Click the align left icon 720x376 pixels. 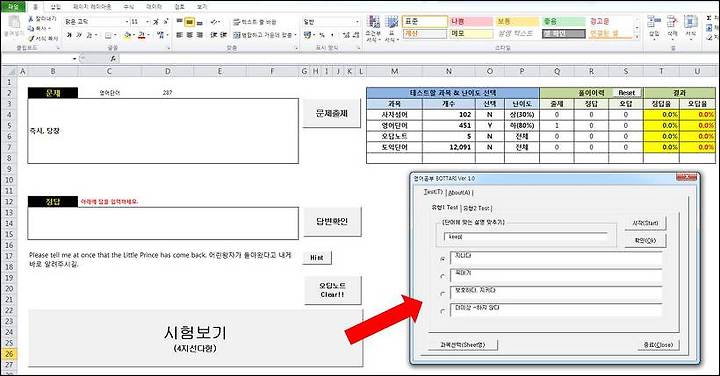tap(180, 35)
